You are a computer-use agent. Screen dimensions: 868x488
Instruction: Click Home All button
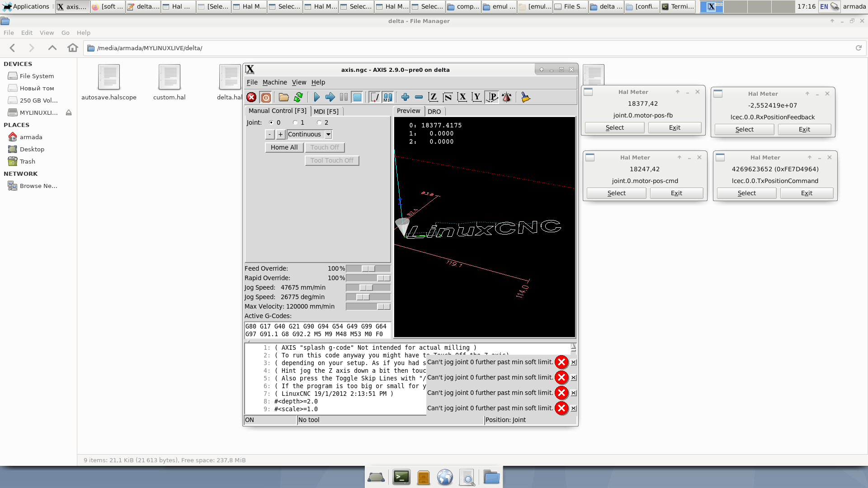click(x=284, y=147)
